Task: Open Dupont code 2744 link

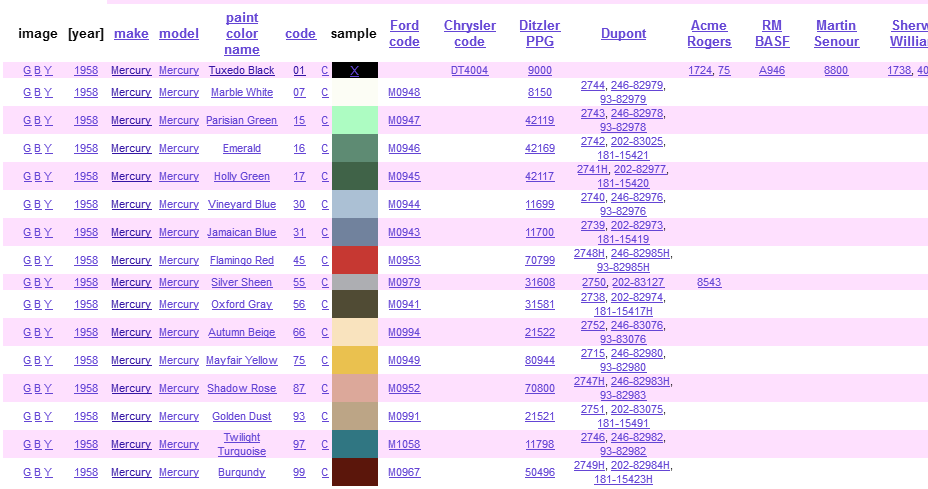Action: [593, 85]
